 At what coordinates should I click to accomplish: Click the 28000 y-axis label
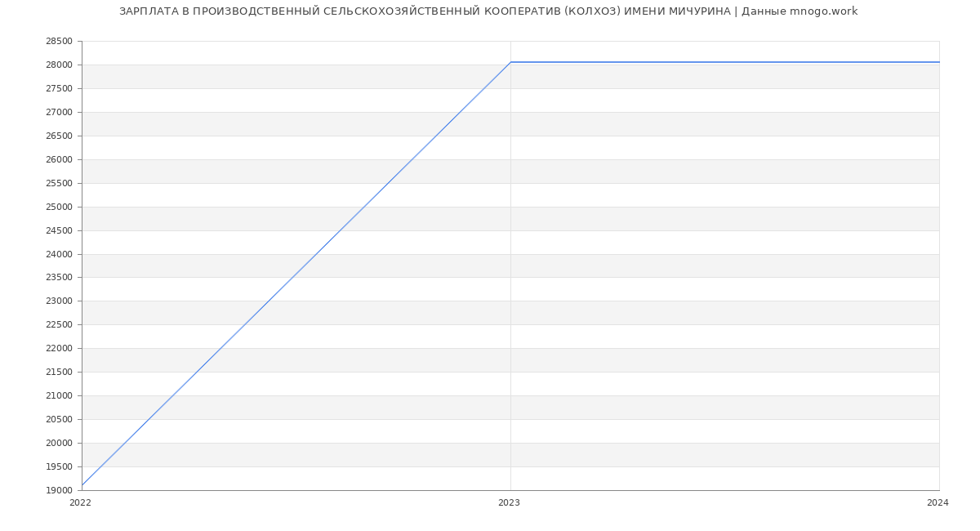(59, 65)
